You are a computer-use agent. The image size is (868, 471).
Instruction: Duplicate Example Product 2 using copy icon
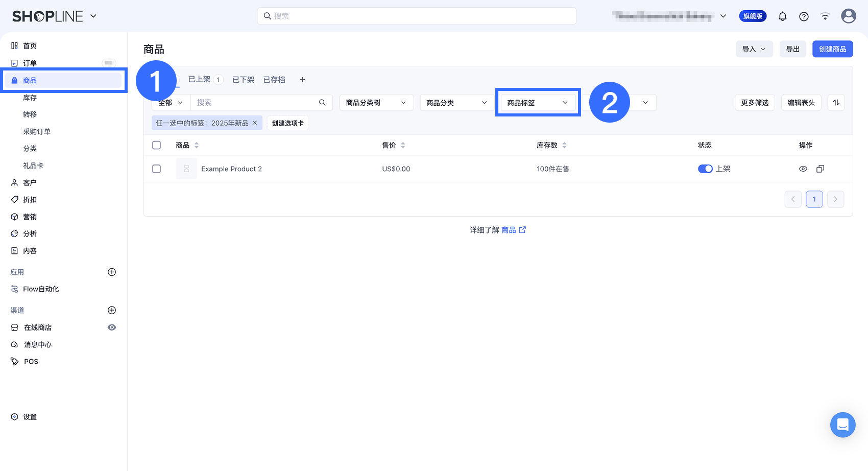pos(820,169)
